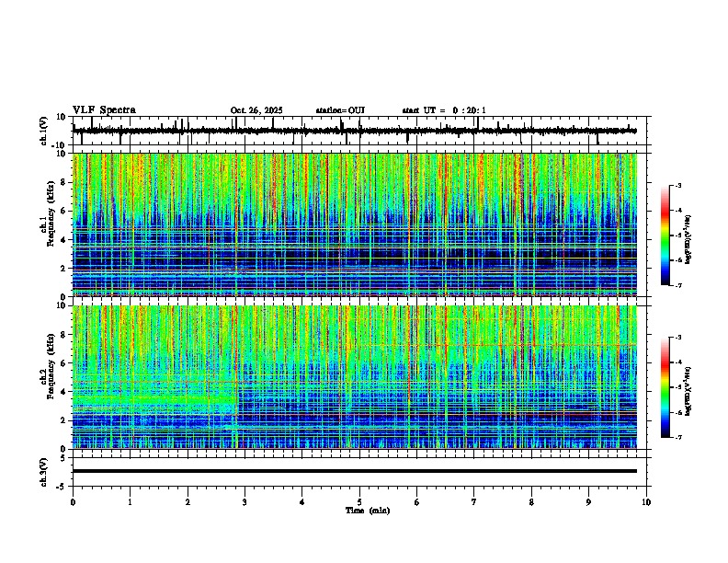This screenshot has width=728, height=563.
Task: Click the "-7" tick on ch.1 color bar
Action: tap(678, 285)
